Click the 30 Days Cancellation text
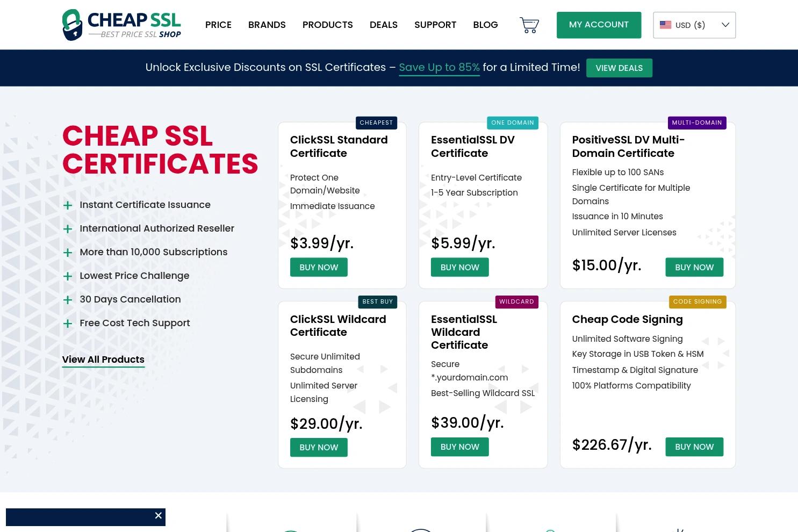This screenshot has height=532, width=798. [x=130, y=299]
